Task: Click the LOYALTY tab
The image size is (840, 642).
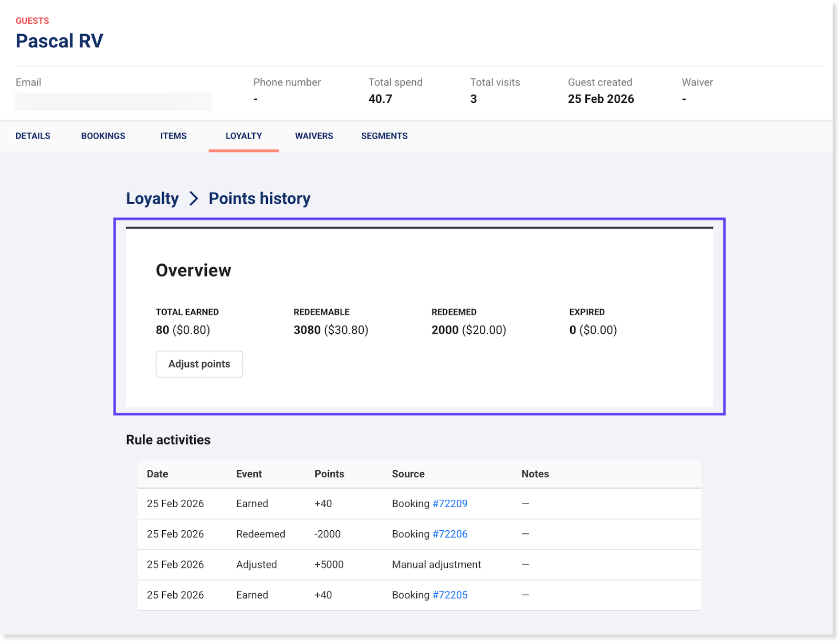Action: pos(244,136)
